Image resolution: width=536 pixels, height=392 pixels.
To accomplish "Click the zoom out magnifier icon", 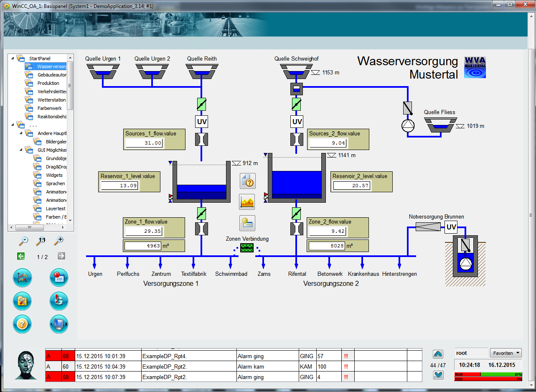I will click(24, 240).
